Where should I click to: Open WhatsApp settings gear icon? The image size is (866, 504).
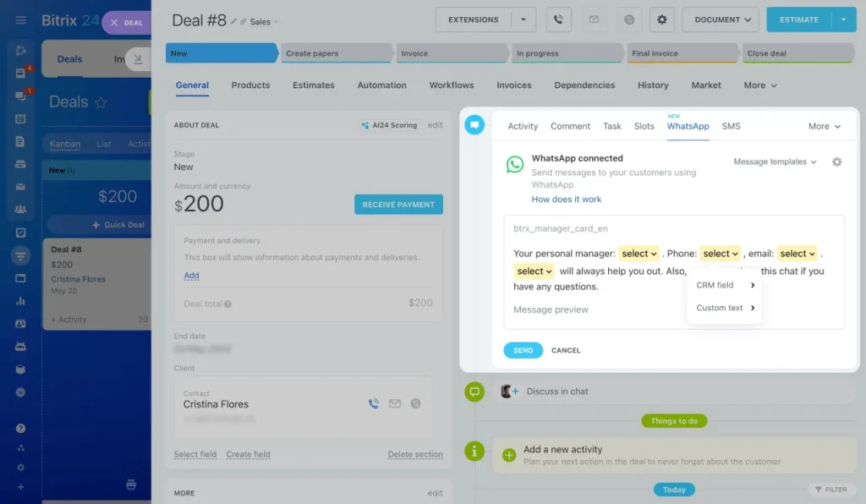(836, 162)
